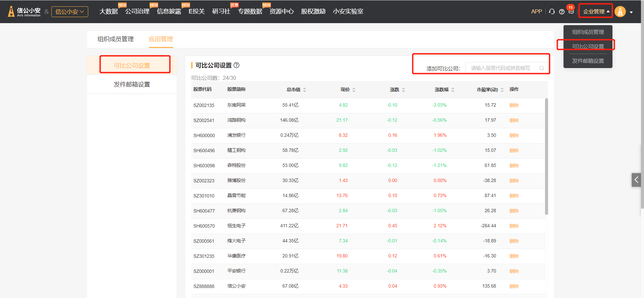Click the table vertical scrollbar
This screenshot has width=644, height=298.
[546, 157]
